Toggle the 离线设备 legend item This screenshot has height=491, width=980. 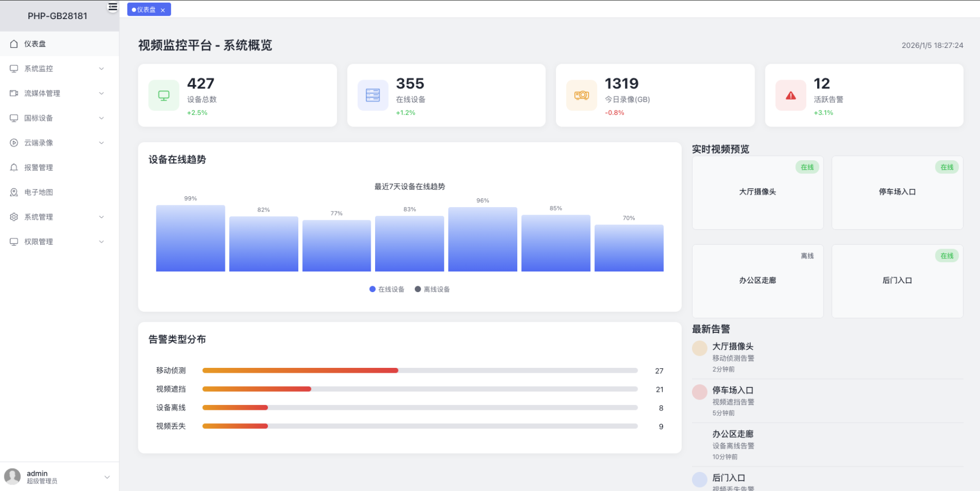[432, 289]
